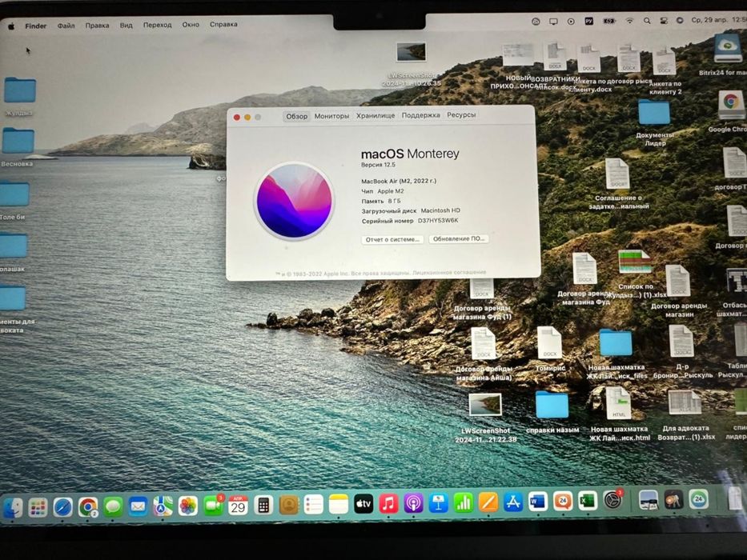
Task: Select Для адвоката Возврат xlsx file
Action: pyautogui.click(x=684, y=403)
